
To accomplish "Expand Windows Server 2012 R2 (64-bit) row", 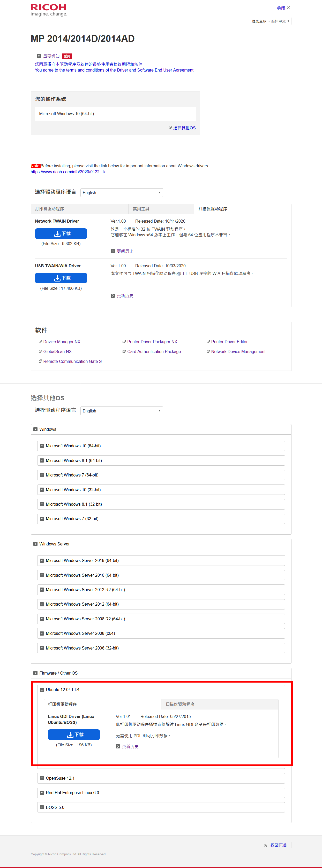I will coord(161,590).
